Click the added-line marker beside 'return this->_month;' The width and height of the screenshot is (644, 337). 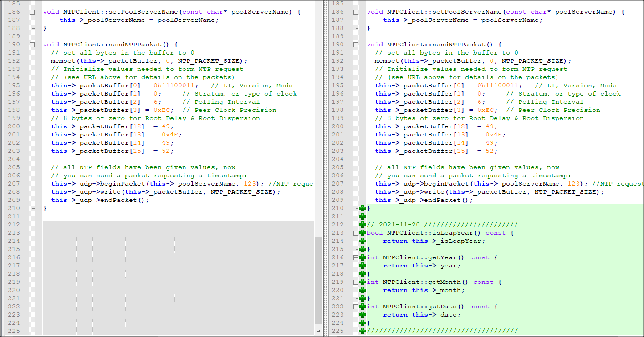[x=363, y=290]
